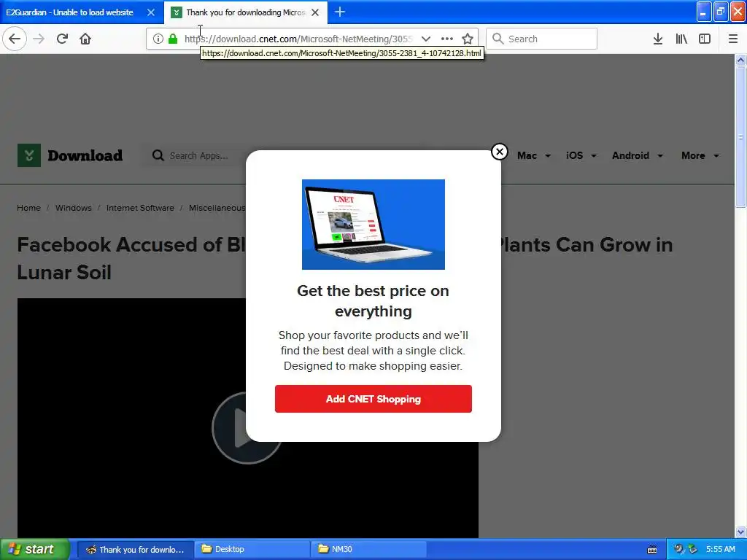Click the scrollbar down arrow
The height and width of the screenshot is (560, 747).
(x=740, y=532)
